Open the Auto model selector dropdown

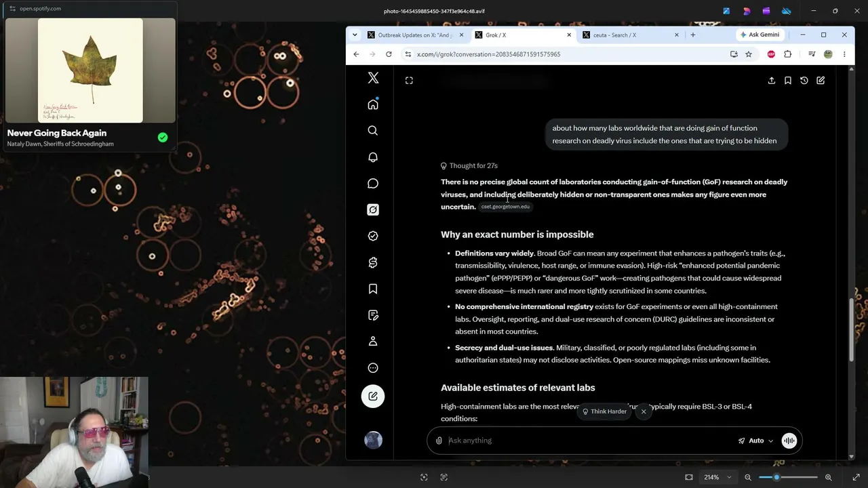(756, 441)
